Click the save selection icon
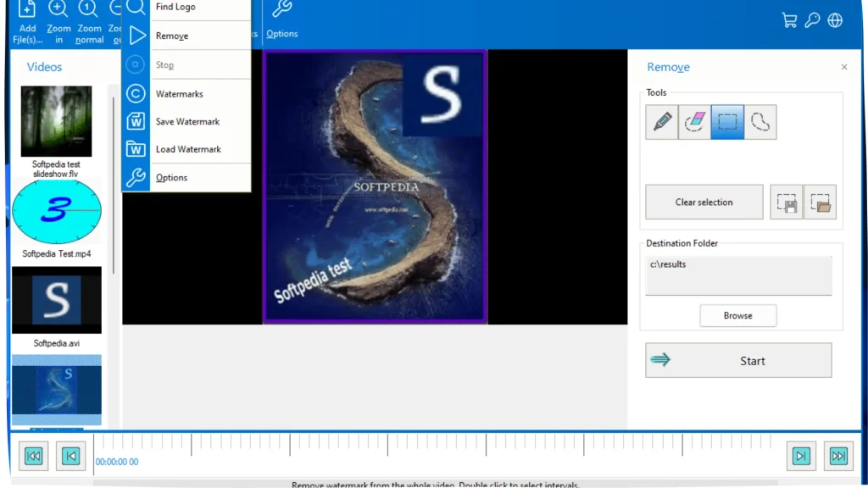This screenshot has height=488, width=868. 786,202
